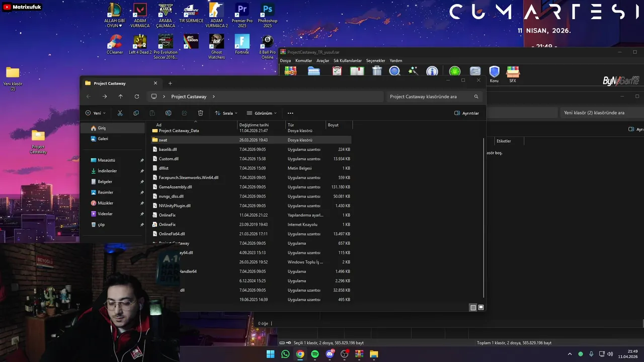Open the Görünüm view dropdown
Image resolution: width=644 pixels, height=362 pixels.
(x=262, y=113)
